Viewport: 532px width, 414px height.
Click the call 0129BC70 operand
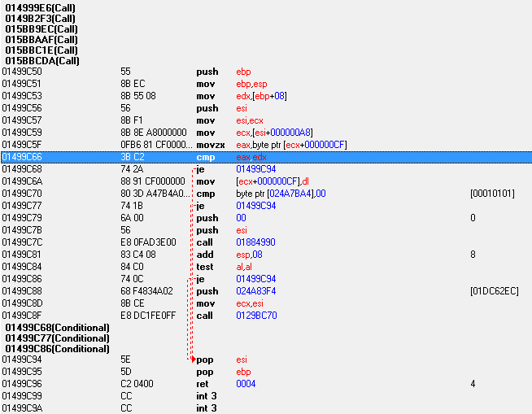(255, 315)
